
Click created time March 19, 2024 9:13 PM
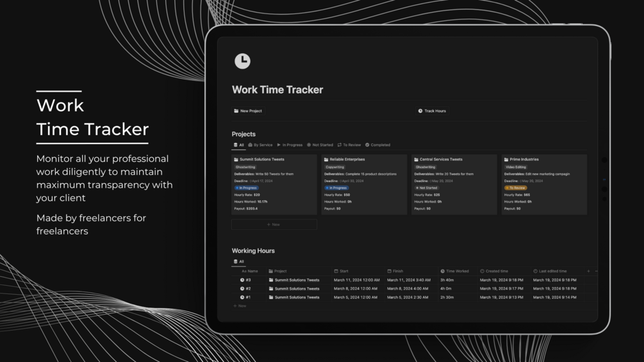[502, 297]
